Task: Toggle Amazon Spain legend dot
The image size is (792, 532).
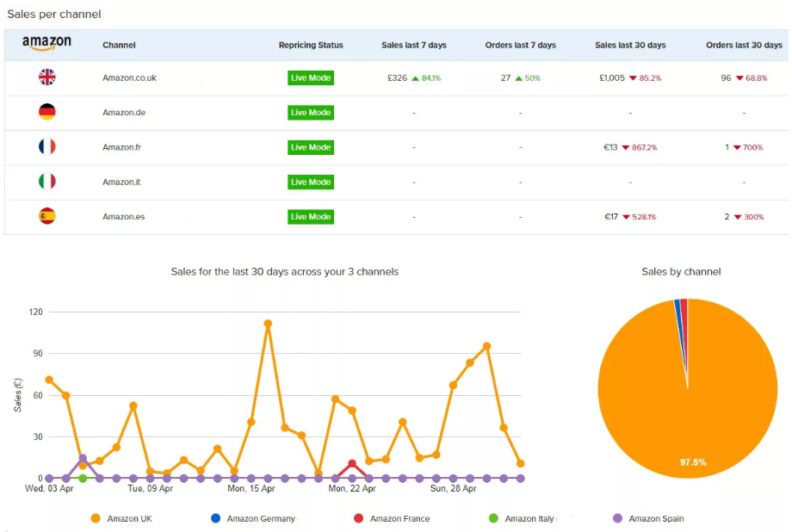Action: 617,518
